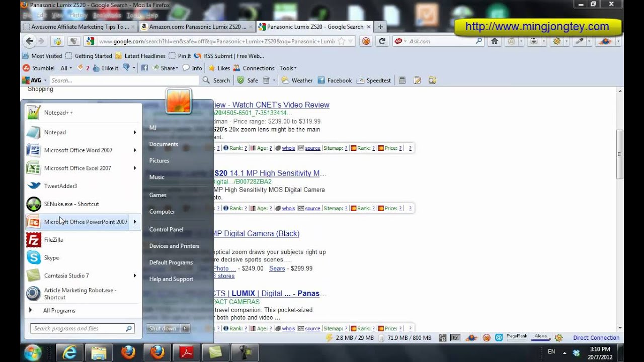The height and width of the screenshot is (362, 644).
Task: Click Firefox reload button
Action: click(382, 41)
